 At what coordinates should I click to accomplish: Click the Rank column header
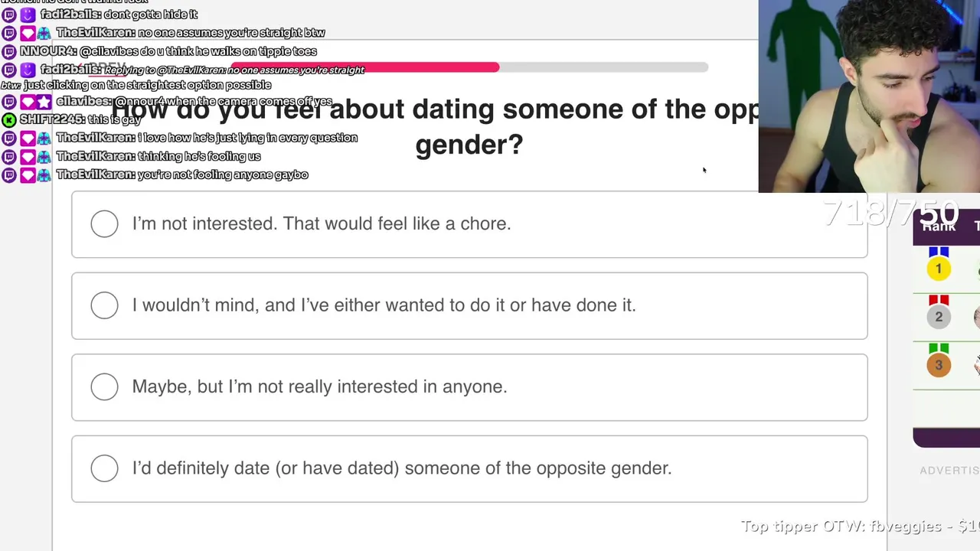[x=938, y=227]
